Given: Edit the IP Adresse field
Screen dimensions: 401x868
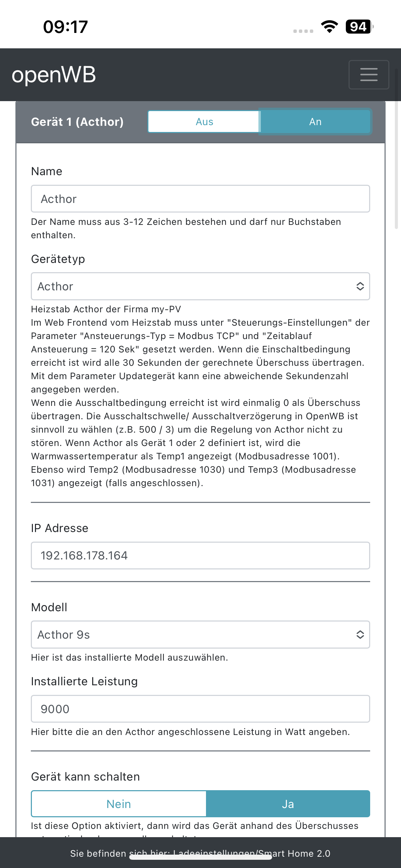Looking at the screenshot, I should pos(200,555).
